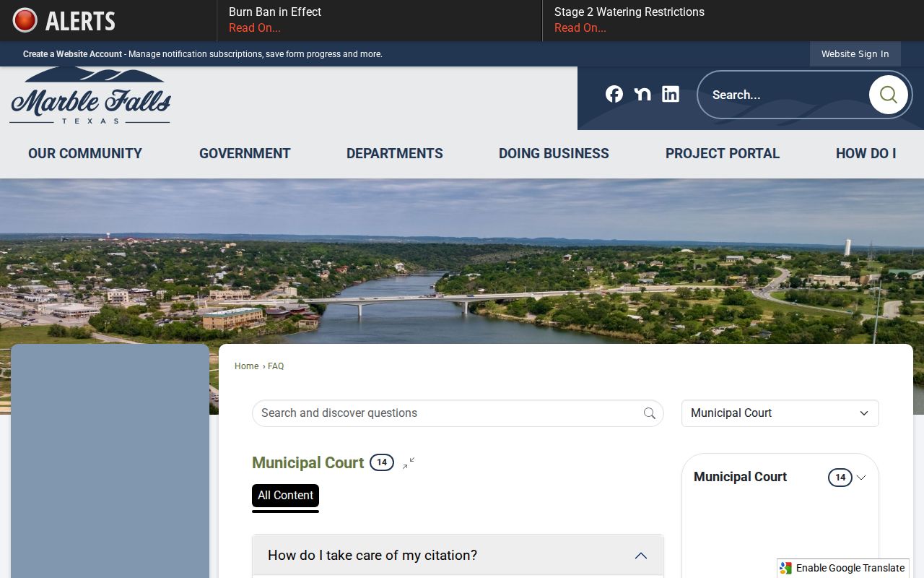The width and height of the screenshot is (924, 578).
Task: Read on about Burn Ban in Effect
Action: [x=255, y=28]
